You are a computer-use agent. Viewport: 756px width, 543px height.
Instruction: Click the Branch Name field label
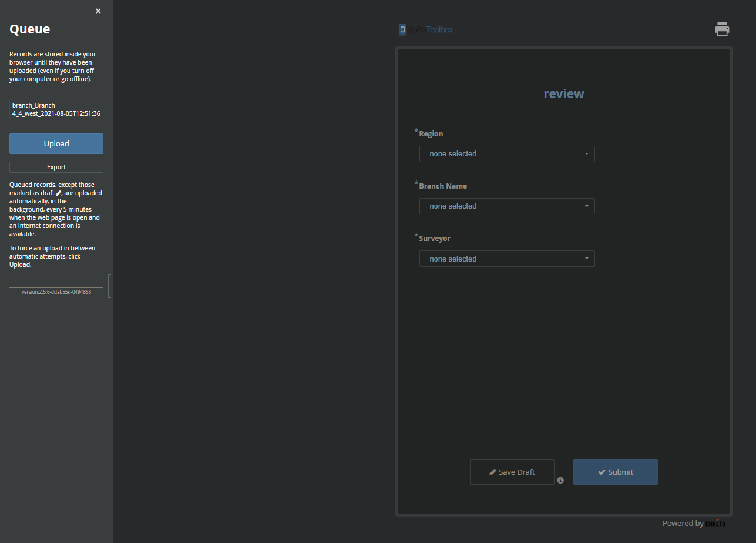tap(443, 186)
